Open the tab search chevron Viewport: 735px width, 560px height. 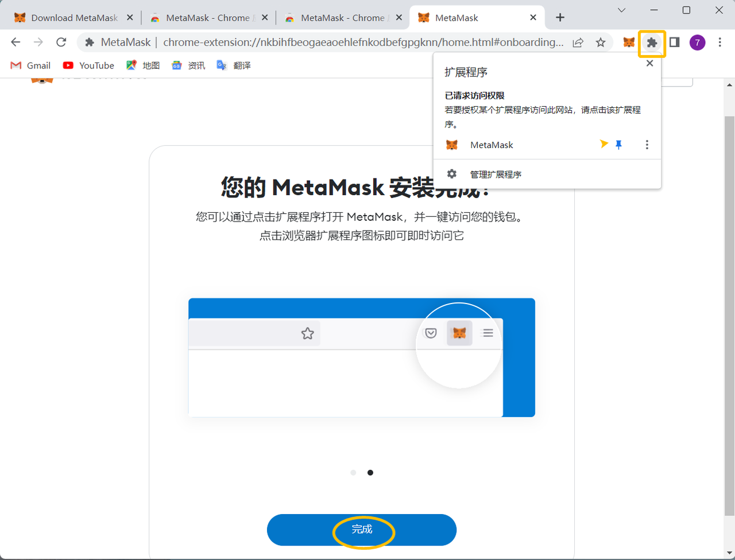coord(621,10)
